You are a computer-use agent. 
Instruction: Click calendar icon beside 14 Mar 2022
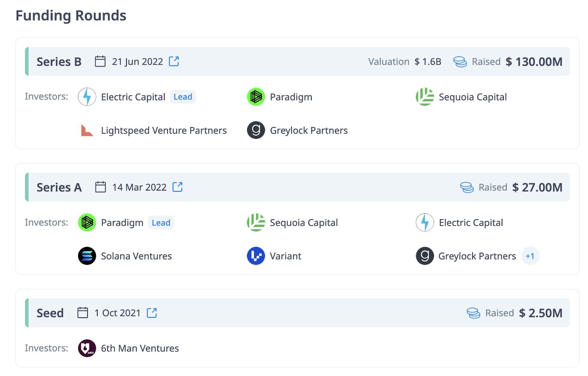click(x=100, y=187)
